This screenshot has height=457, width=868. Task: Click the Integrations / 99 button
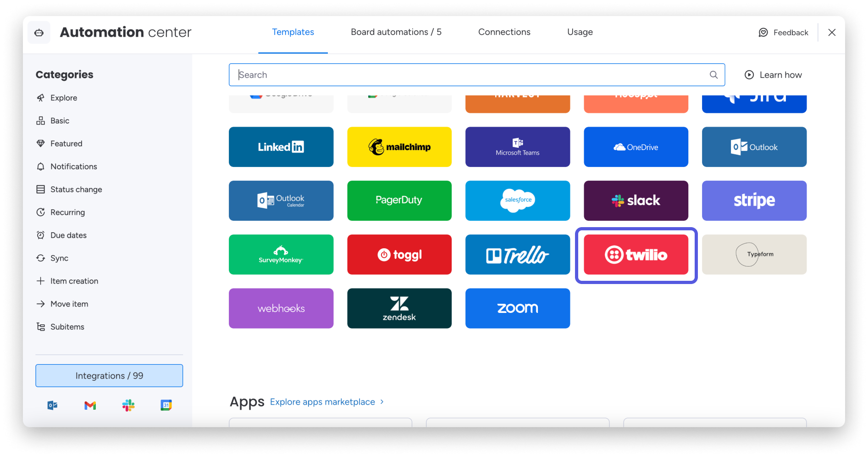click(109, 376)
